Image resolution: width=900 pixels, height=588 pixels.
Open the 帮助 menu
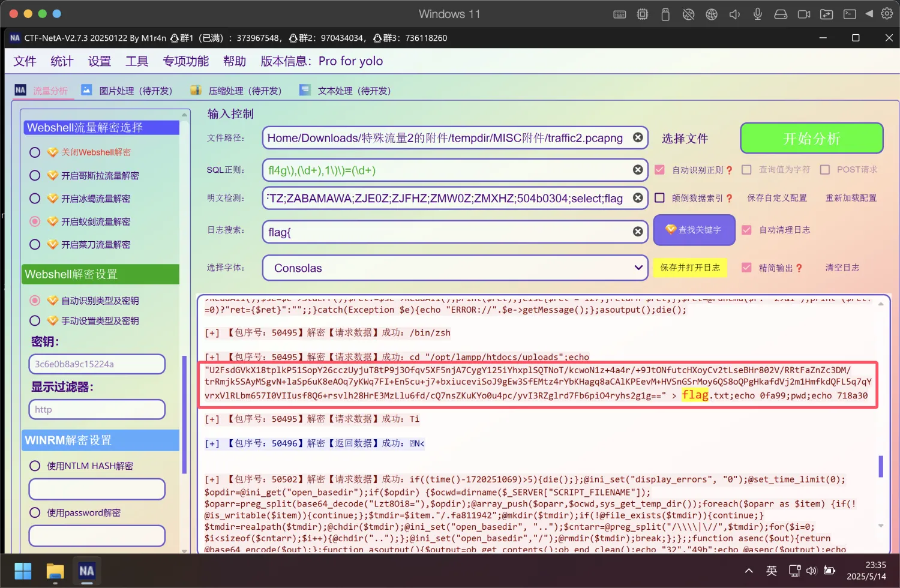click(235, 61)
